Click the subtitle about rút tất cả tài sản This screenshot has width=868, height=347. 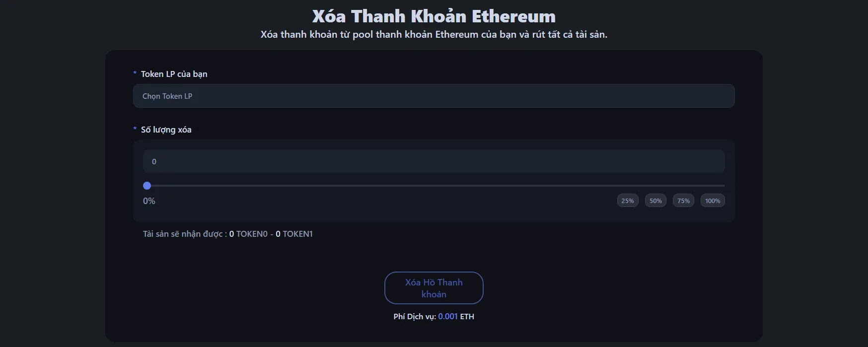coord(434,35)
